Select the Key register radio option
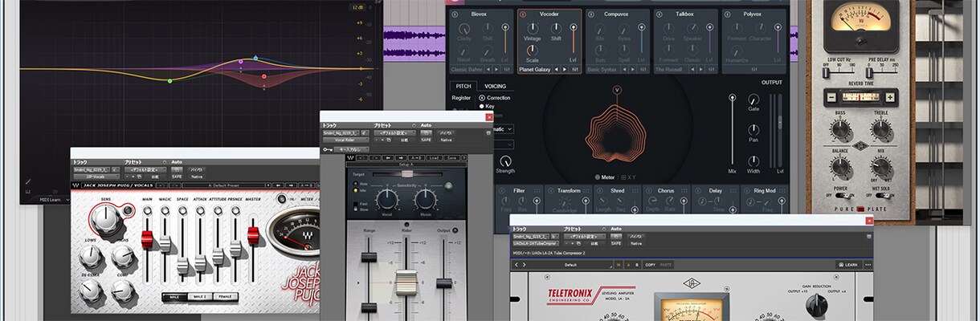The width and height of the screenshot is (980, 321). point(487,106)
